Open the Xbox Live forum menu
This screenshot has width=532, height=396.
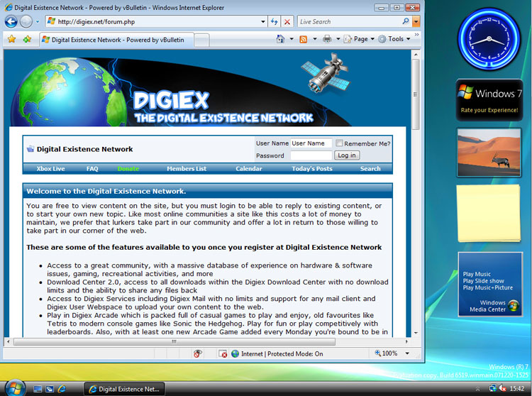(x=50, y=169)
